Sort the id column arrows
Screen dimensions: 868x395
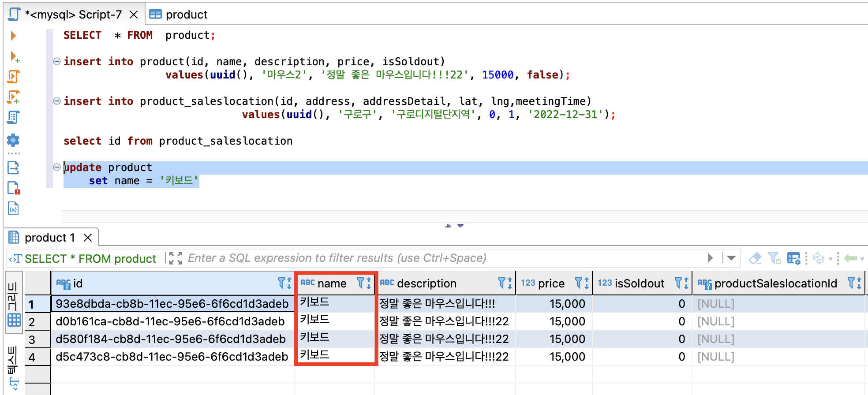(289, 283)
